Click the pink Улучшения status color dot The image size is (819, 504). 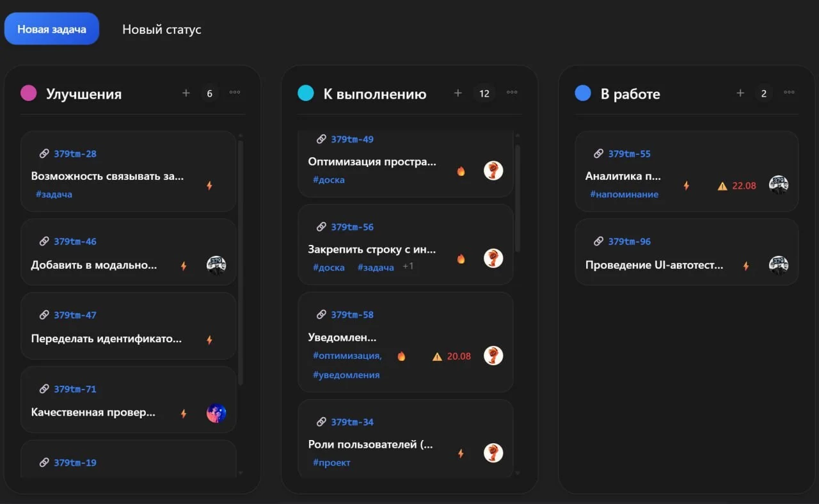(29, 93)
